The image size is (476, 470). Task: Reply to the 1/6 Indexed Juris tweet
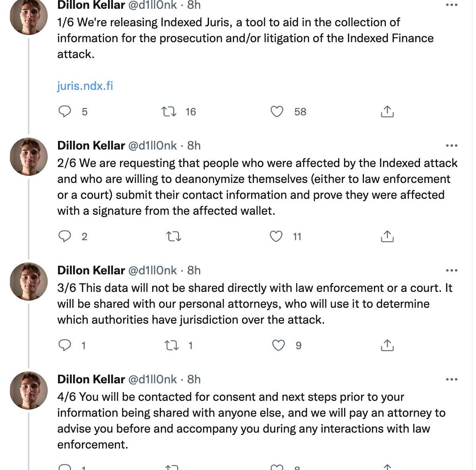[65, 112]
